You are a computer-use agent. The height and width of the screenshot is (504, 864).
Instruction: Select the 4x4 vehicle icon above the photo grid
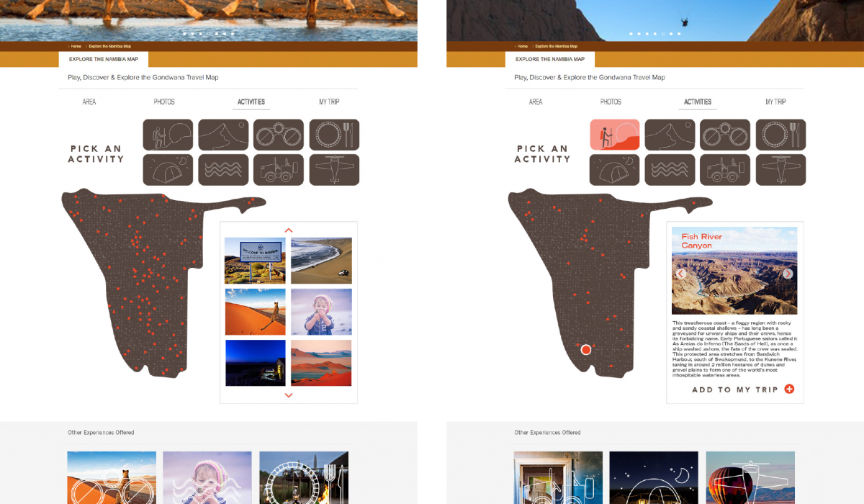[x=279, y=170]
